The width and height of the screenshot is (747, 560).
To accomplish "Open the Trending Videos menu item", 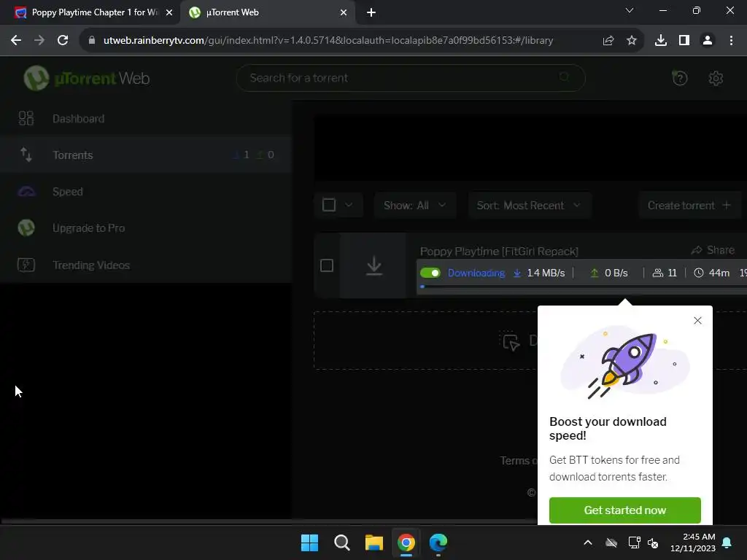I will point(145,265).
